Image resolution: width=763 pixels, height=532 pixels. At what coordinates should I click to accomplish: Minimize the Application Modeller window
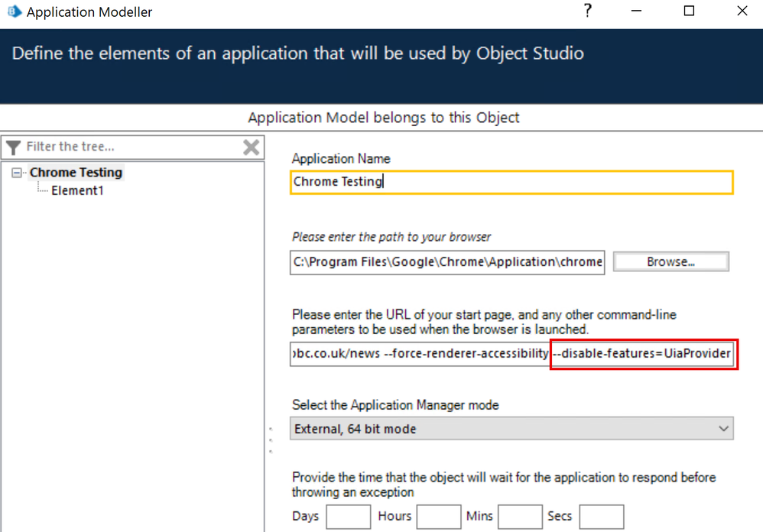[638, 11]
